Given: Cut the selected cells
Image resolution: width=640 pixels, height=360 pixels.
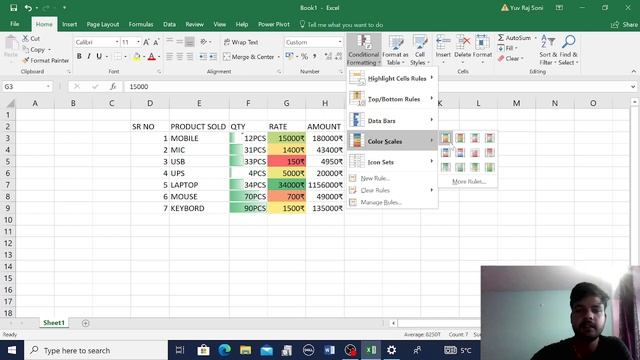Looking at the screenshot, I should pyautogui.click(x=31, y=38).
